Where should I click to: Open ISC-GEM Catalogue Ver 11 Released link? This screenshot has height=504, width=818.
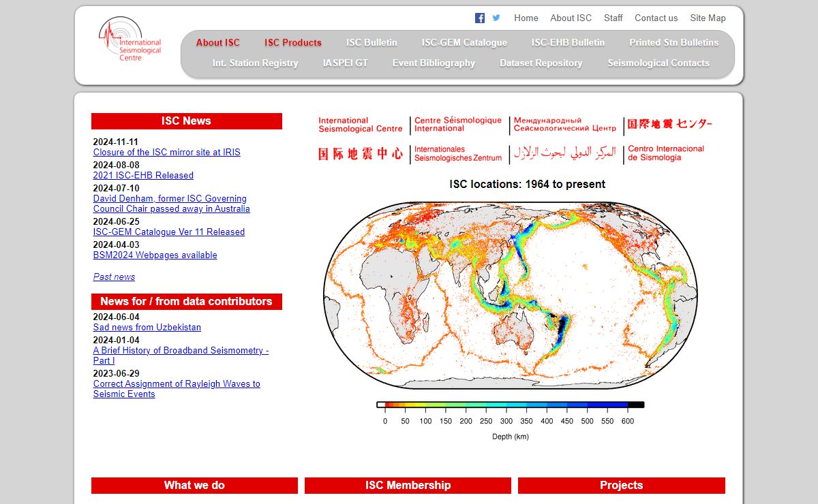pos(169,232)
